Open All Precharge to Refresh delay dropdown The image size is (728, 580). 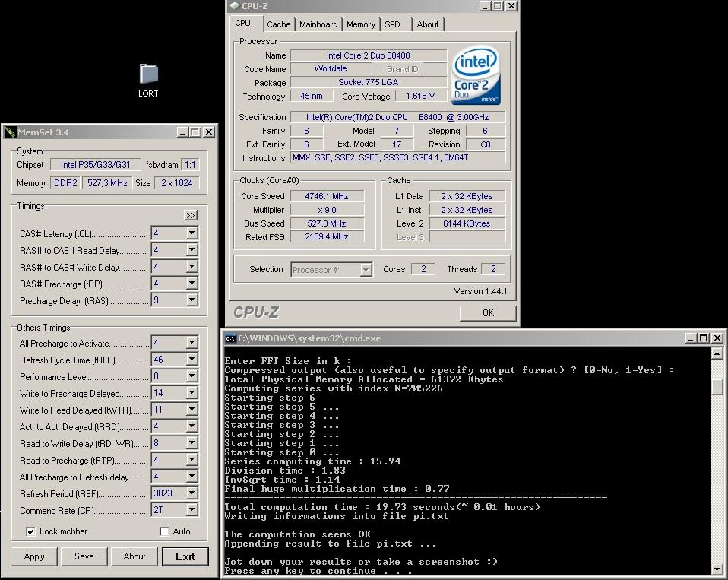191,477
